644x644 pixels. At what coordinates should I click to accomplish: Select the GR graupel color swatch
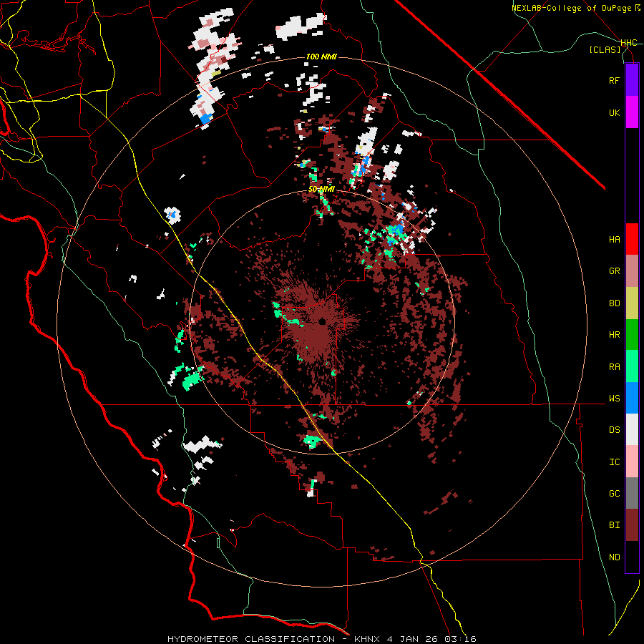point(632,271)
